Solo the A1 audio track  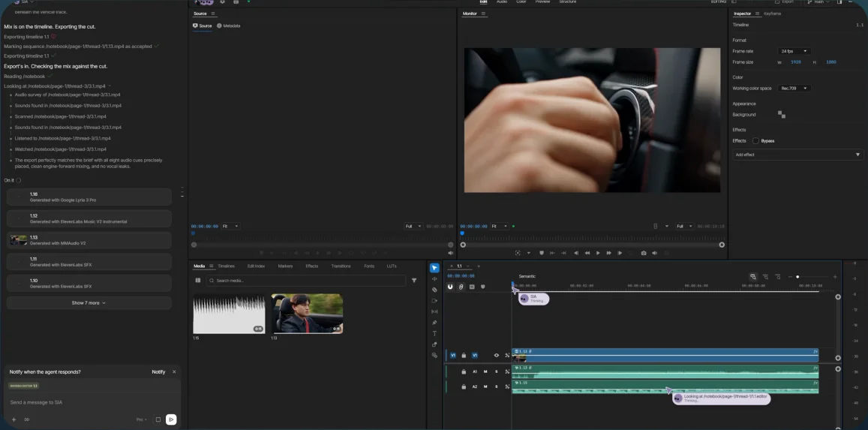pyautogui.click(x=496, y=372)
